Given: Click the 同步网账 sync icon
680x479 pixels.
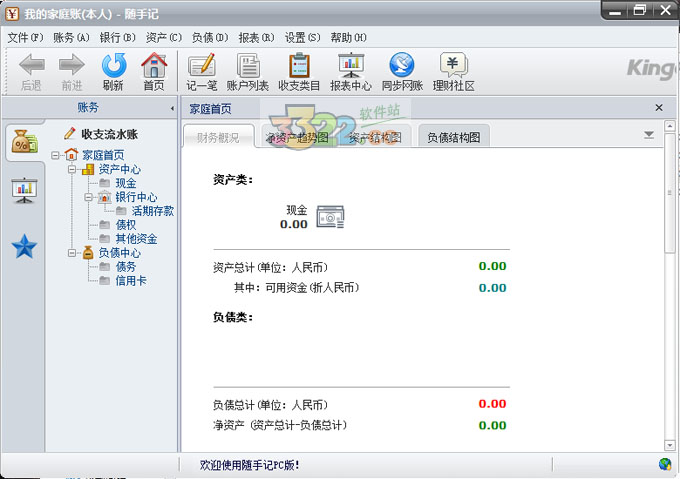Looking at the screenshot, I should (x=402, y=66).
